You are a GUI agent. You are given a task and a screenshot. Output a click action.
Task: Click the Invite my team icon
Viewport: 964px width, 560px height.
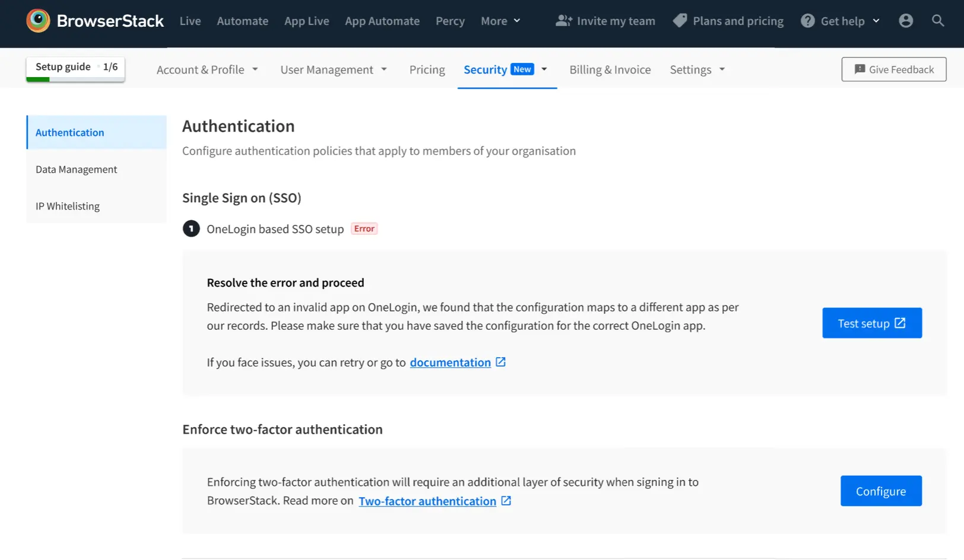563,21
